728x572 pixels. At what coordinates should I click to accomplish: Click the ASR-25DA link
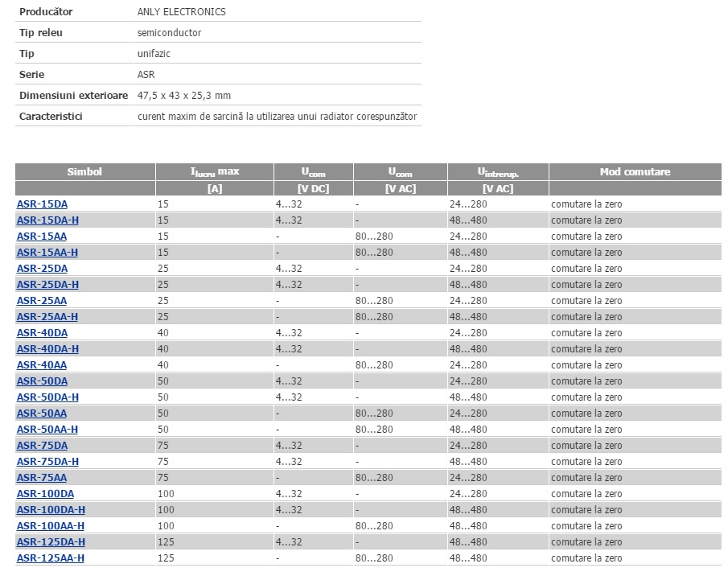[x=43, y=269]
